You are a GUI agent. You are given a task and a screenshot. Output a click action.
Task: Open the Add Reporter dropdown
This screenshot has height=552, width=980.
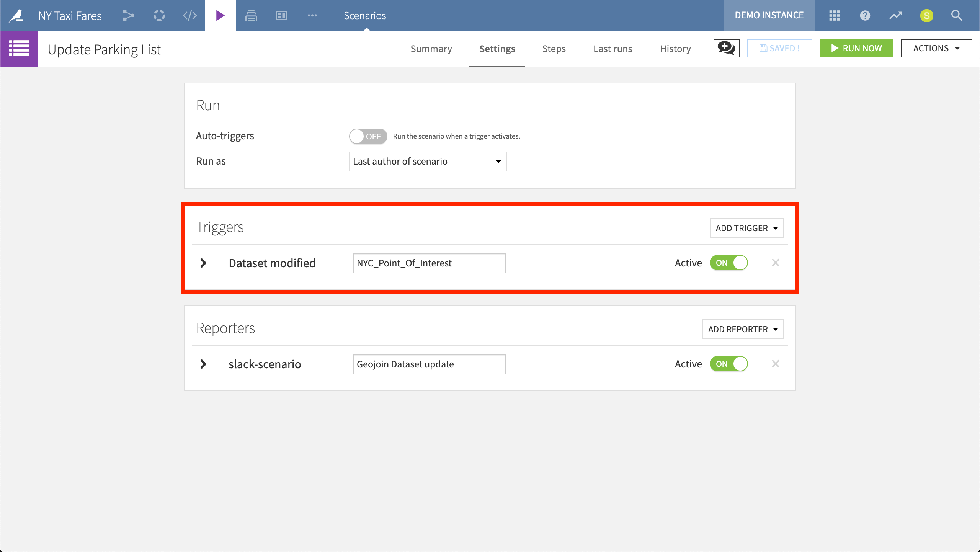click(x=743, y=329)
